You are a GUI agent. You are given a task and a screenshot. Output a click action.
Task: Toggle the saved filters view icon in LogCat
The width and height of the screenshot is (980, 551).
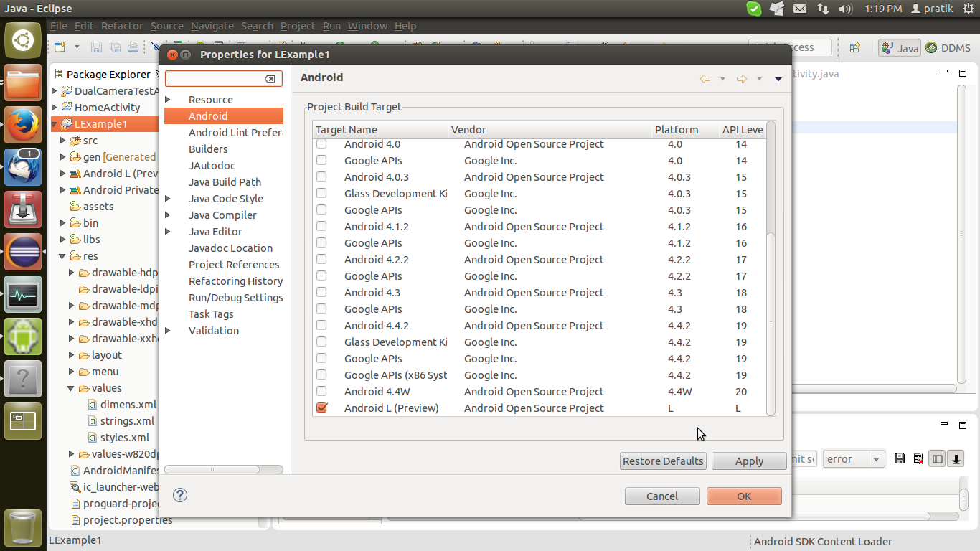(937, 459)
